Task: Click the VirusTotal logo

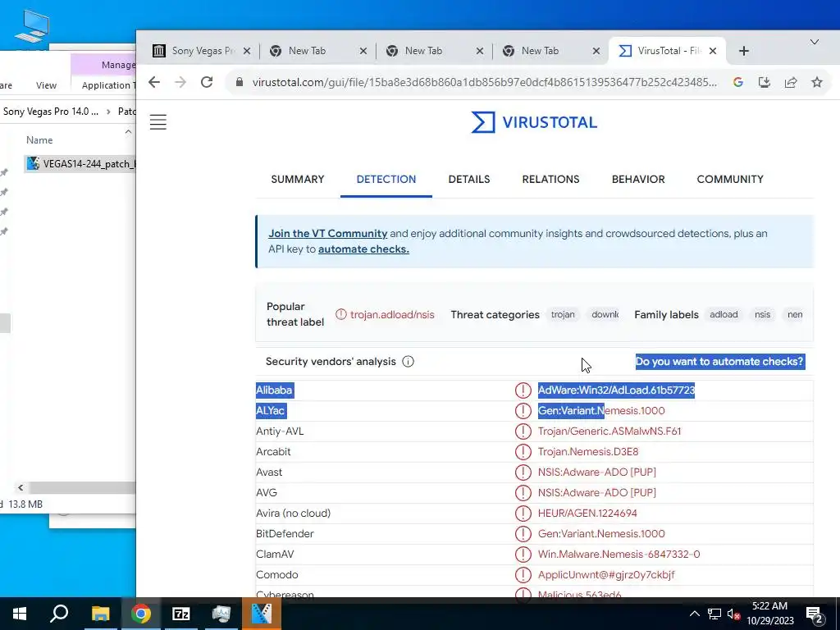Action: pos(534,122)
